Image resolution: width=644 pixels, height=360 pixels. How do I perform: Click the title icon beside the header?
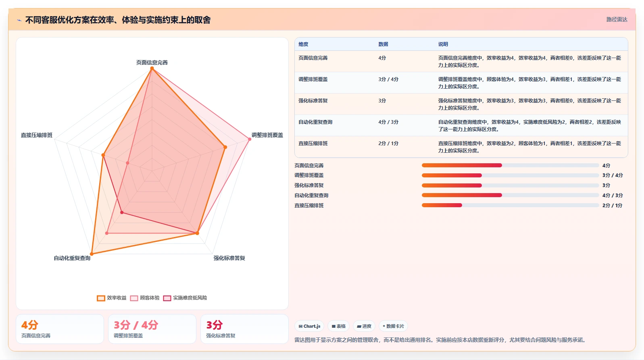[x=19, y=20]
